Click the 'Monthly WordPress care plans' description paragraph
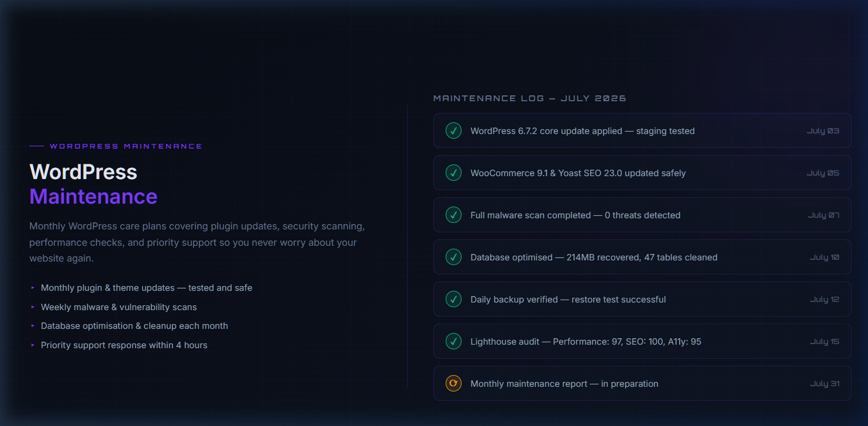Viewport: 868px width, 426px height. pyautogui.click(x=197, y=242)
